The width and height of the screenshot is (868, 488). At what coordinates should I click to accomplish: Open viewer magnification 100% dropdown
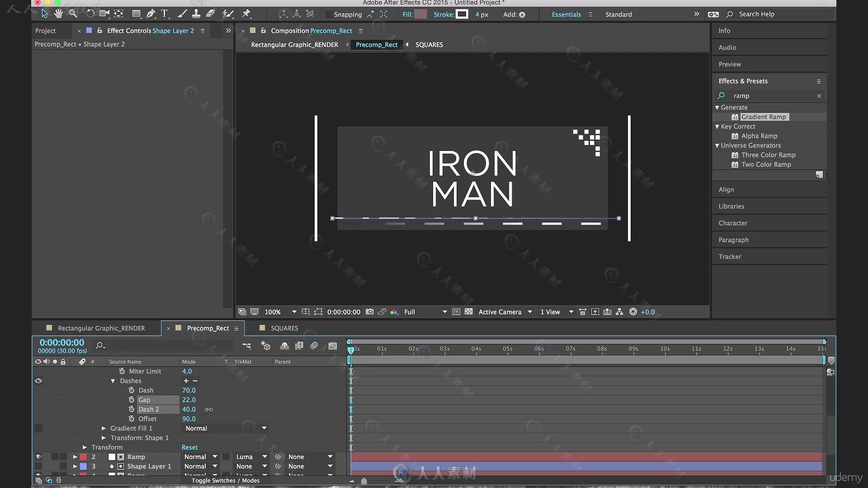pyautogui.click(x=280, y=312)
